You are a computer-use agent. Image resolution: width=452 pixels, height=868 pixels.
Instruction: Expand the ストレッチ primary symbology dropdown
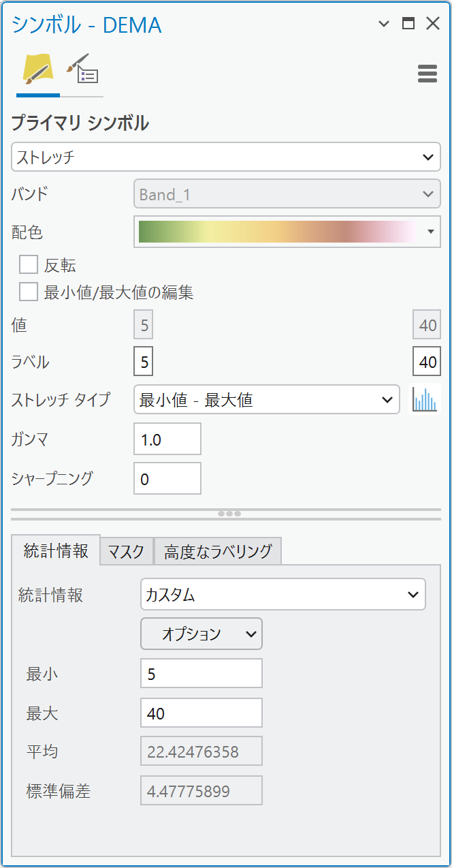(225, 157)
